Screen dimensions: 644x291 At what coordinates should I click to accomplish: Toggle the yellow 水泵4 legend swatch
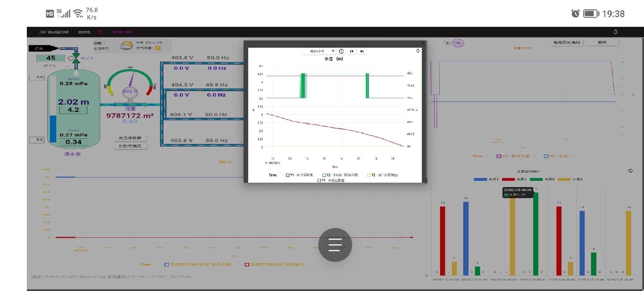pos(564,179)
